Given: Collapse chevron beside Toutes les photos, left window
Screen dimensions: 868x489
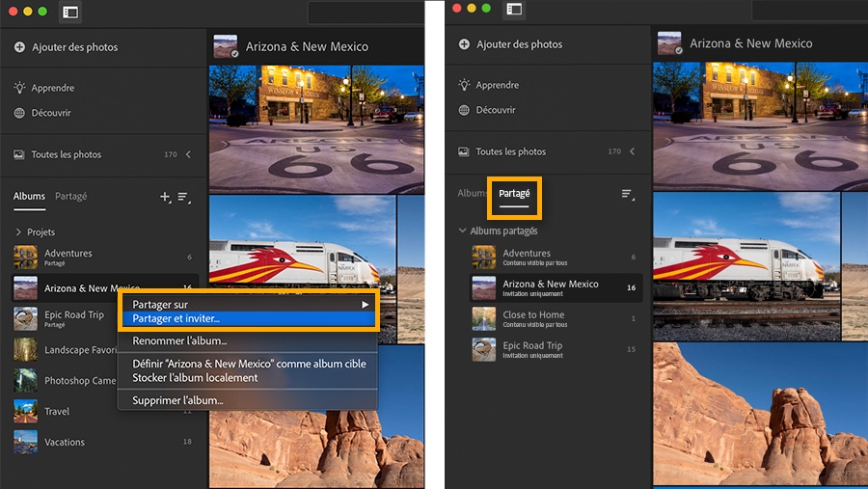Looking at the screenshot, I should [188, 154].
